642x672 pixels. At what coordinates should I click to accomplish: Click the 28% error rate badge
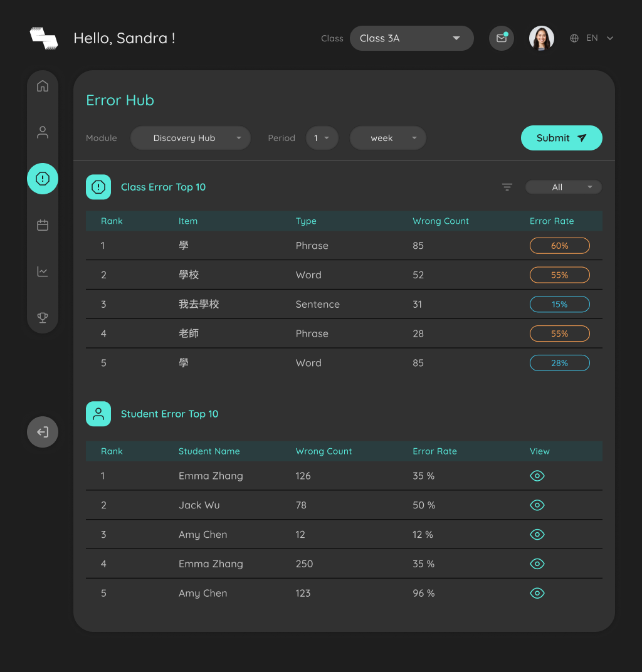tap(560, 363)
